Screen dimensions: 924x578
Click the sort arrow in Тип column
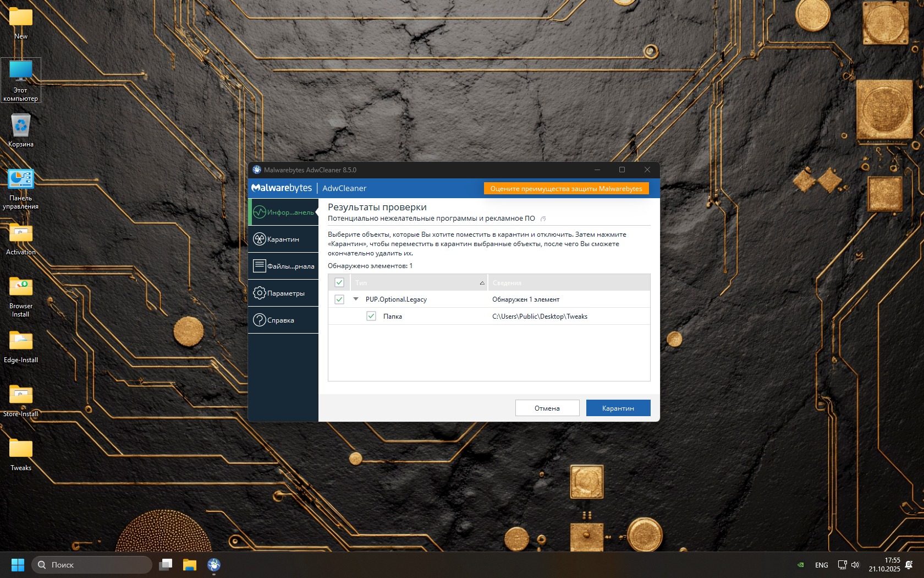[482, 283]
